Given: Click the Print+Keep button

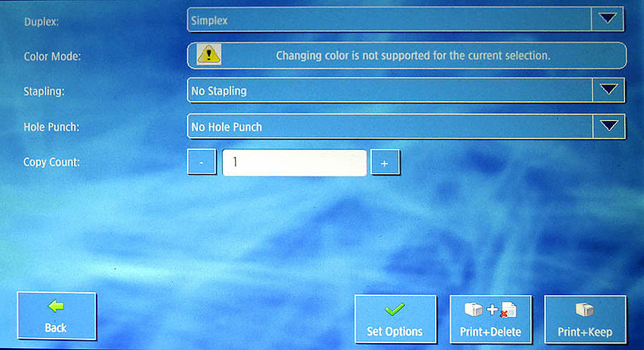Looking at the screenshot, I should point(585,319).
